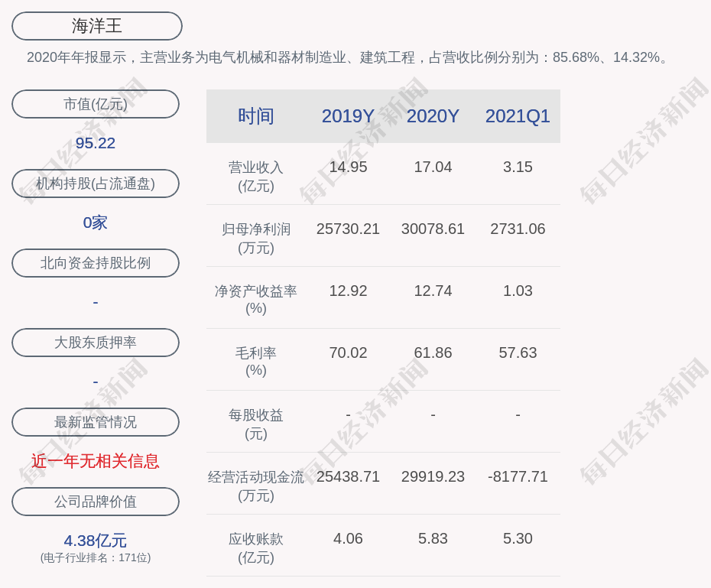
Task: Click the 应收账款(亿元) row label
Action: coord(256,548)
